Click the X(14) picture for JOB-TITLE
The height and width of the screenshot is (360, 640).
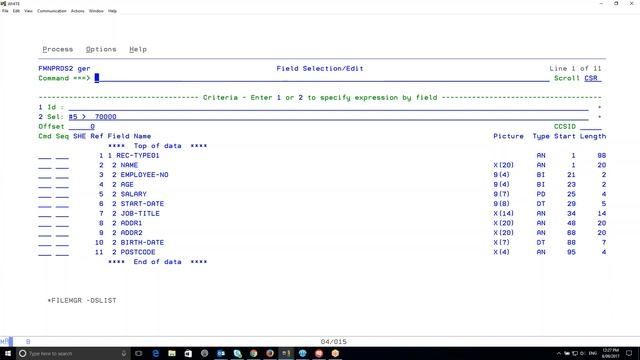(x=503, y=213)
